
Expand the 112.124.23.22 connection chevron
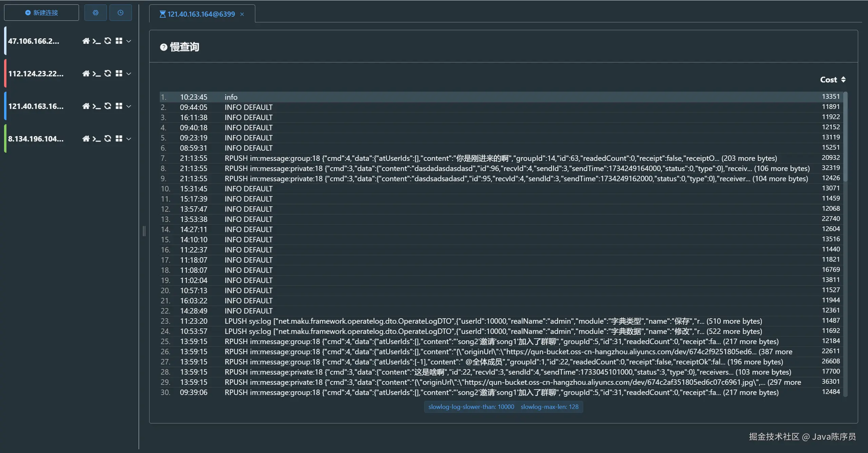click(129, 74)
